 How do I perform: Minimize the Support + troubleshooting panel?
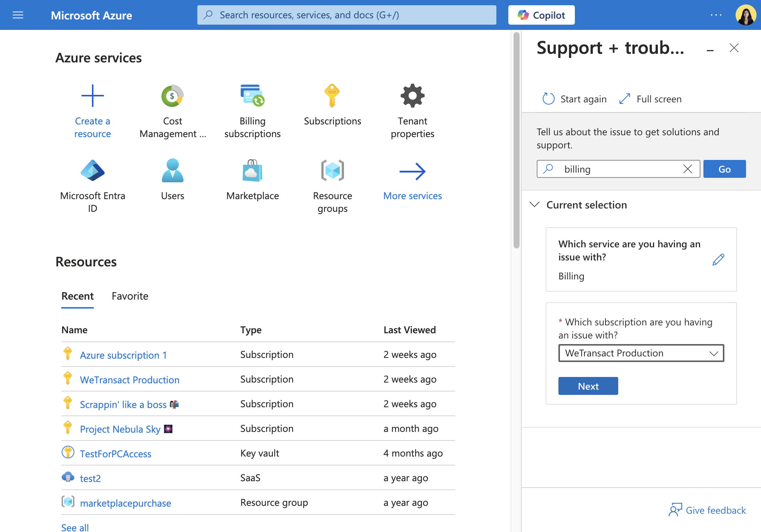point(710,49)
